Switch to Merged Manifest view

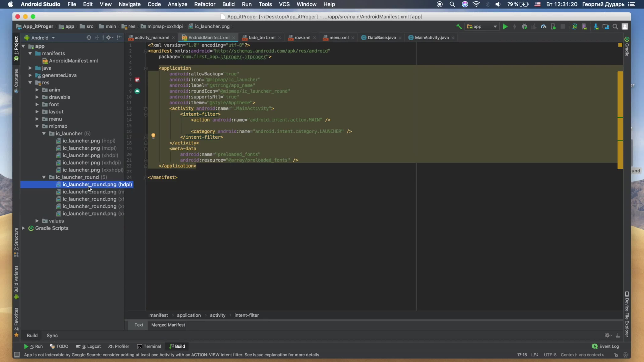[168, 325]
